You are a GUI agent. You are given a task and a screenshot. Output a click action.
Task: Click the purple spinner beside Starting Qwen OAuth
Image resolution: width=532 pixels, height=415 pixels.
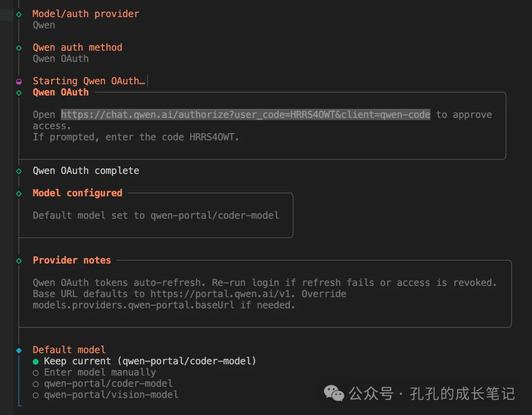[19, 81]
